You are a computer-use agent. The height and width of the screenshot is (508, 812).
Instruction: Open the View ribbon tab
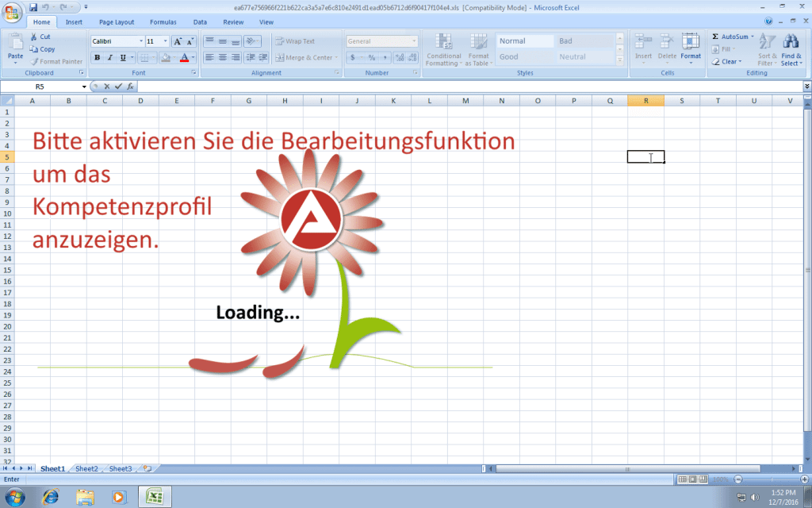click(266, 22)
